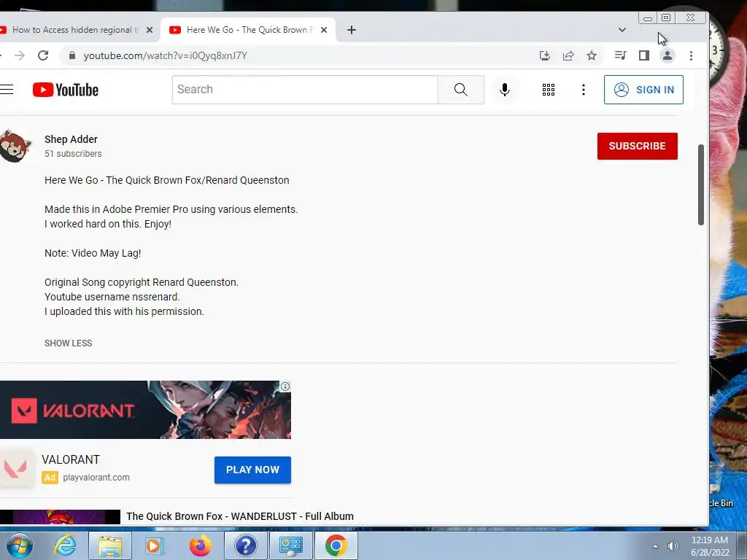This screenshot has height=560, width=747.
Task: Open a new browser tab
Action: tap(352, 29)
